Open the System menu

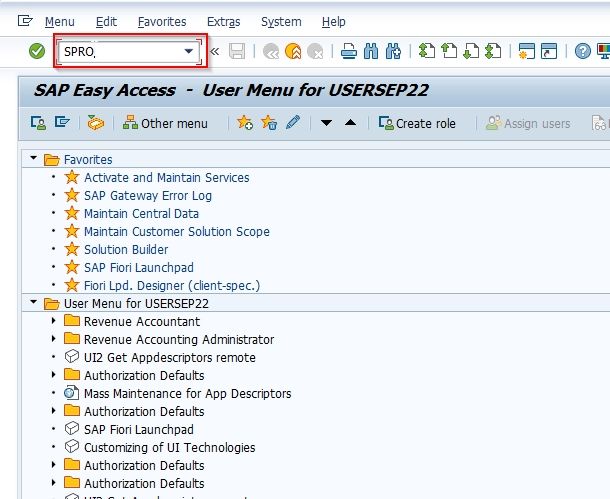pos(281,22)
